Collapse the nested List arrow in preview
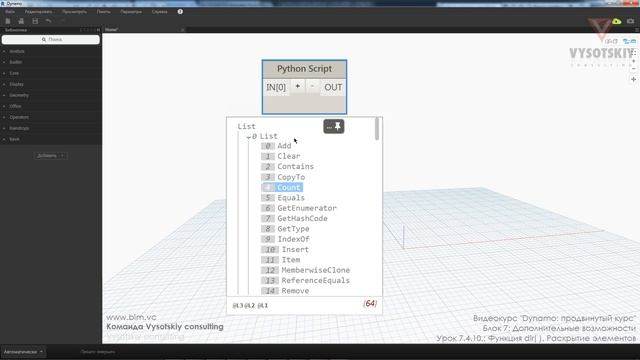Image resolution: width=640 pixels, height=360 pixels. tap(249, 137)
